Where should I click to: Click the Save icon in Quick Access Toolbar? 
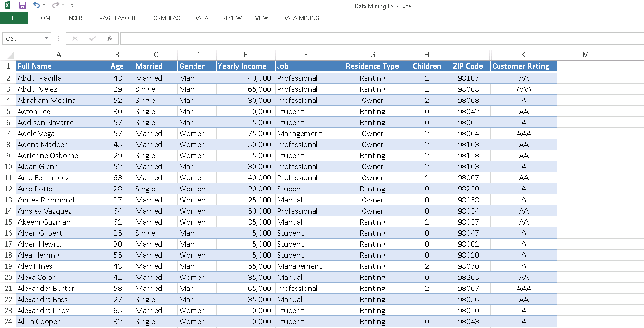[23, 5]
